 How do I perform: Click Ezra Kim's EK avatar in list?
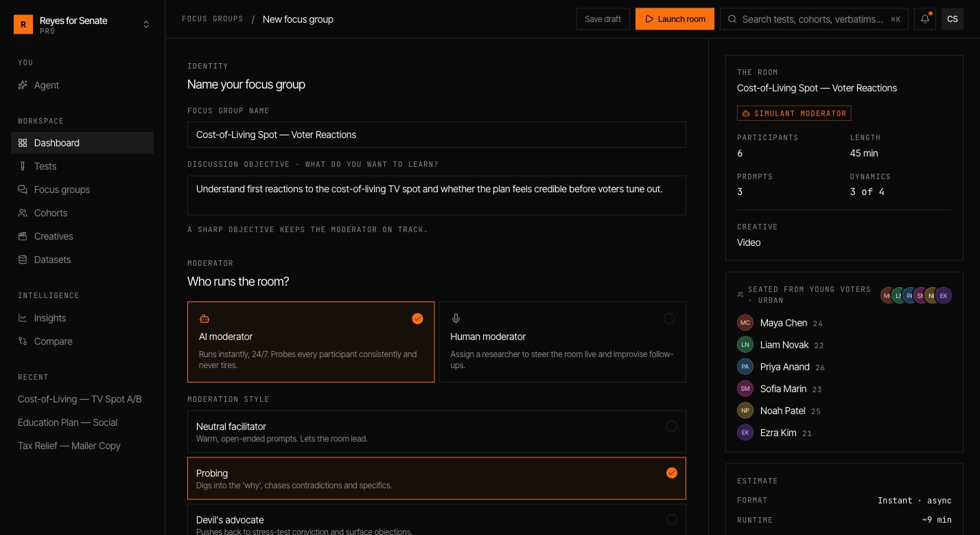[x=745, y=433]
